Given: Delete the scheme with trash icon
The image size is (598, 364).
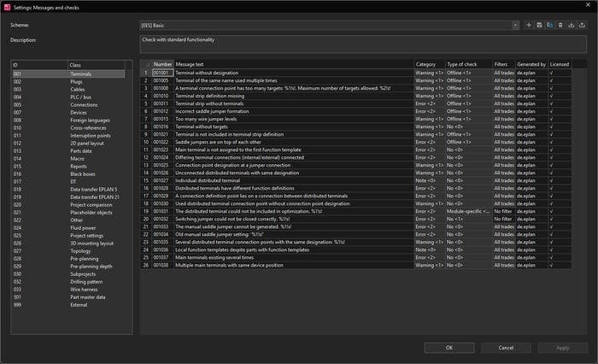Looking at the screenshot, I should tap(560, 25).
